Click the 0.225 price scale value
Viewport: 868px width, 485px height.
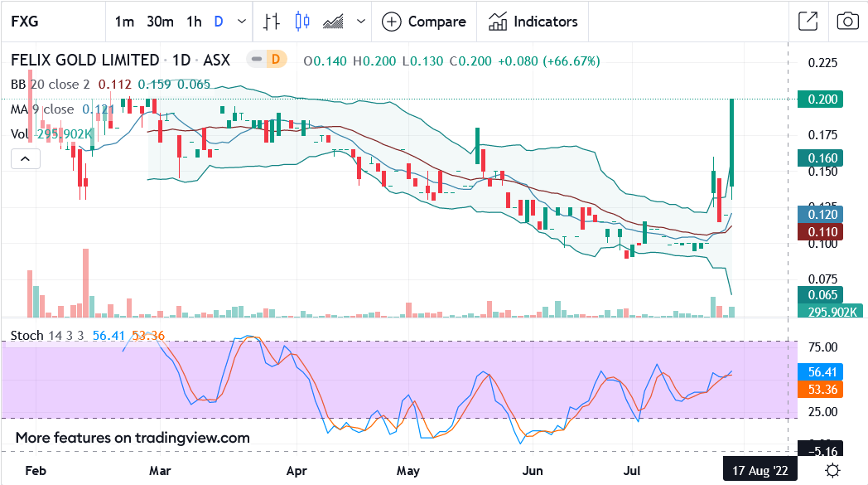coord(822,63)
